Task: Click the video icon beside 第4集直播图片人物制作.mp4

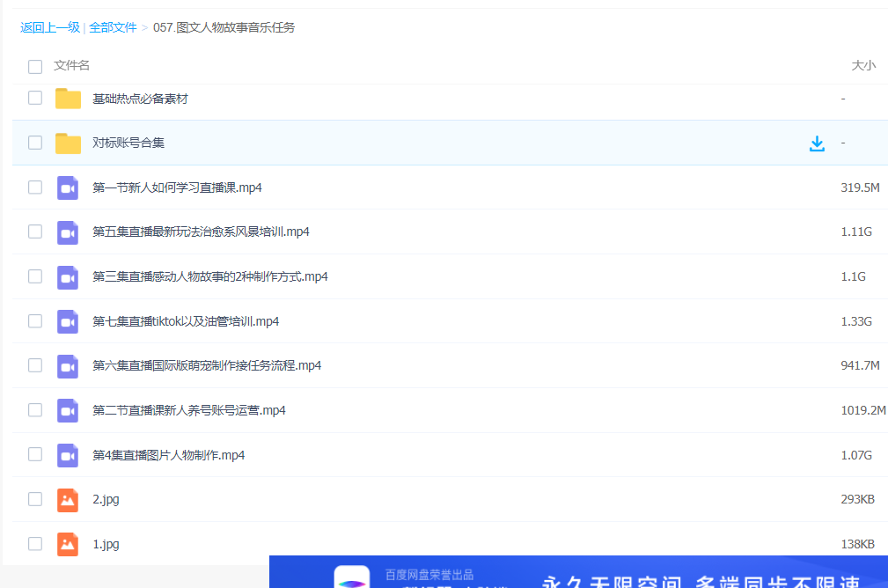Action: pos(68,454)
